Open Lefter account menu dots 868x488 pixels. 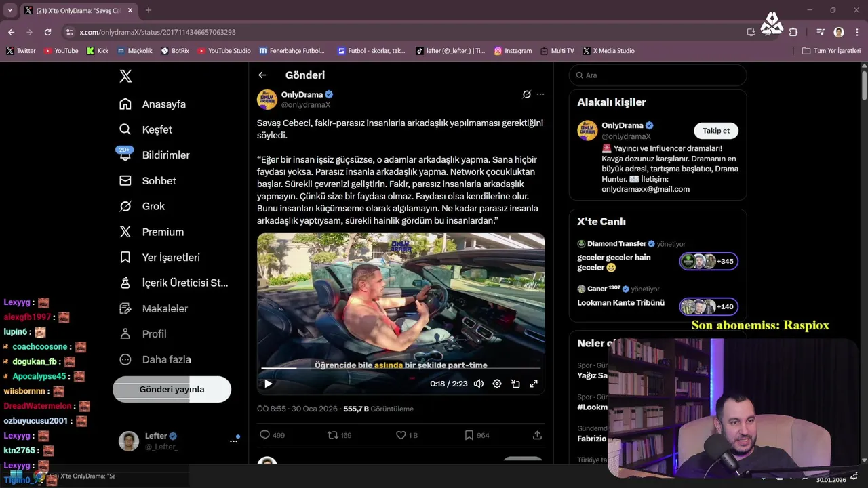tap(234, 441)
